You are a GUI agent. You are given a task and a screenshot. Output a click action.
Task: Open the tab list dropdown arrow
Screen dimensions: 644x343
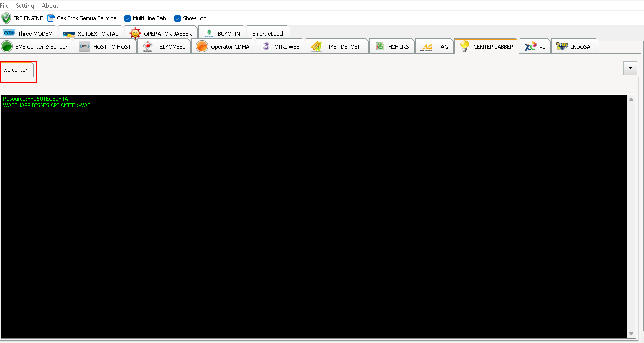point(630,67)
